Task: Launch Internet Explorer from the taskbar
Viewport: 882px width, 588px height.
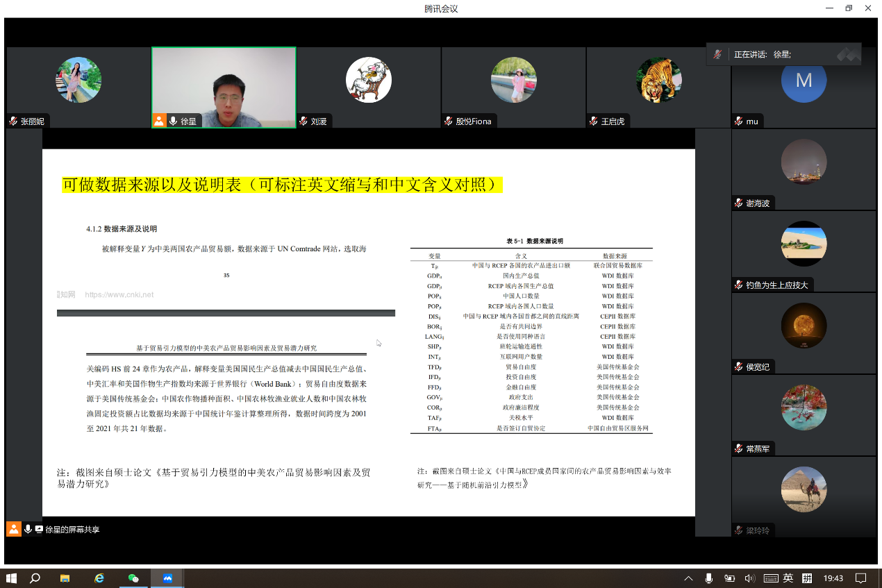Action: tap(99, 578)
